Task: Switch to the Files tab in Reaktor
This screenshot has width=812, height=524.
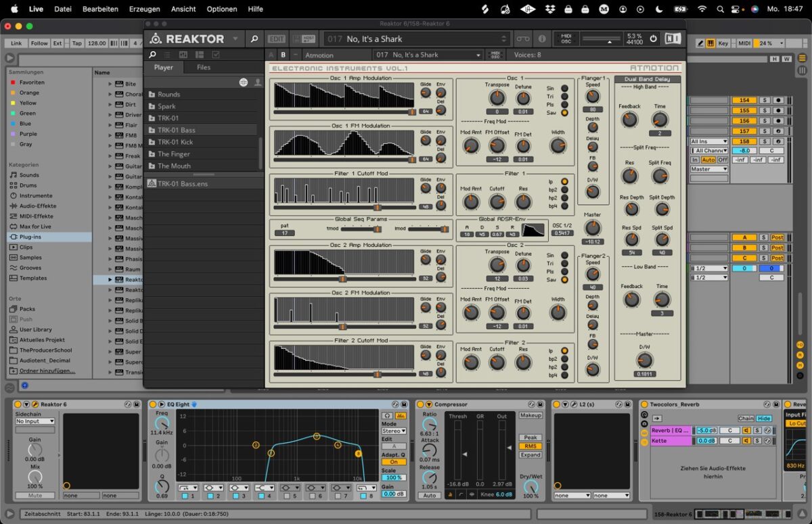Action: pos(203,67)
